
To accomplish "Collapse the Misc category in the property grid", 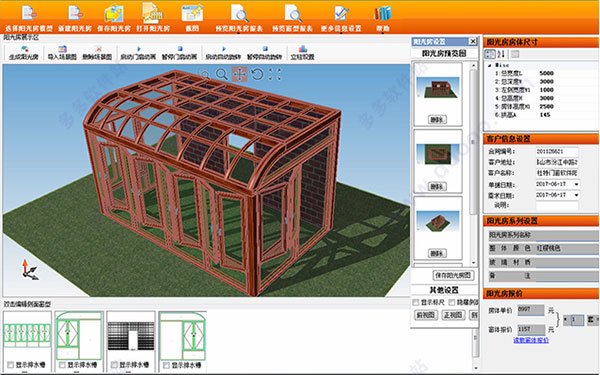I will point(490,65).
